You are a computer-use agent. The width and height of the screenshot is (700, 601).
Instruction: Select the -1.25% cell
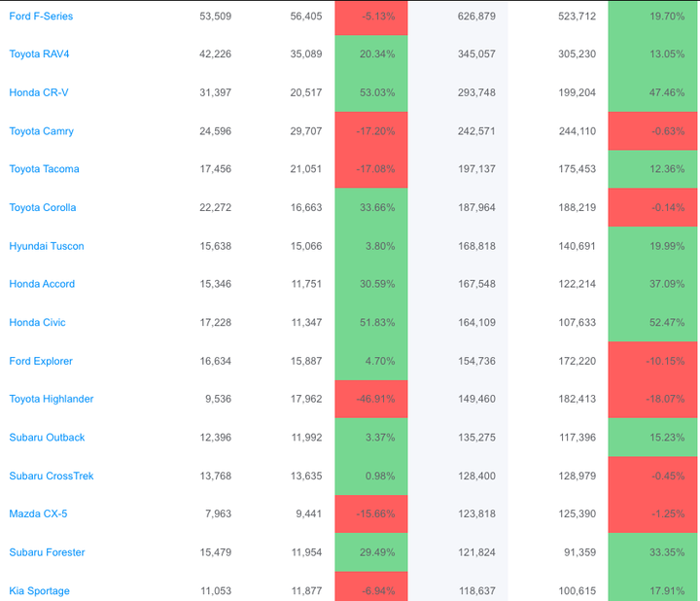pos(652,513)
